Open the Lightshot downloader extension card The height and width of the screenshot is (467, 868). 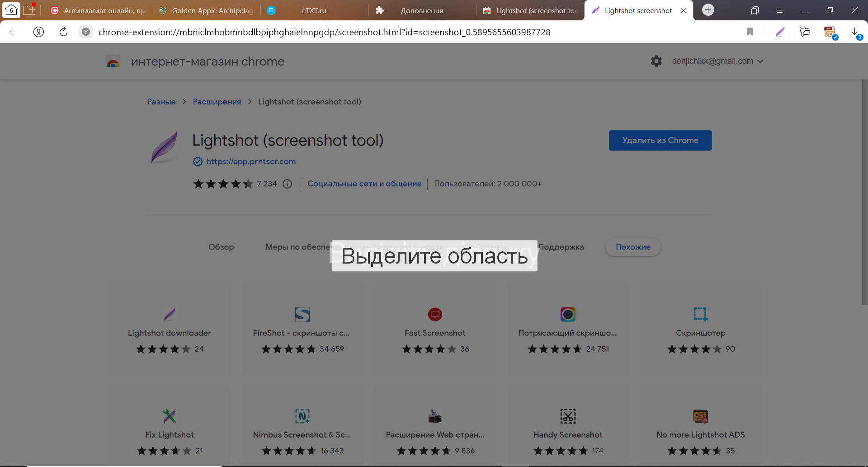pos(170,330)
